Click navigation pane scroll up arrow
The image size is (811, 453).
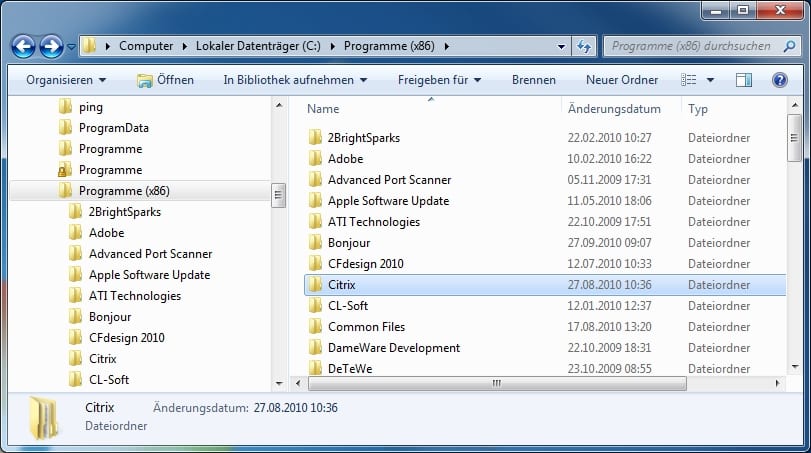pos(279,105)
